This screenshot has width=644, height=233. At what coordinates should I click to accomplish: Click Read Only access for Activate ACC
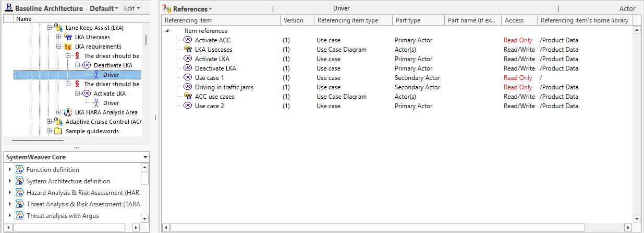(518, 40)
